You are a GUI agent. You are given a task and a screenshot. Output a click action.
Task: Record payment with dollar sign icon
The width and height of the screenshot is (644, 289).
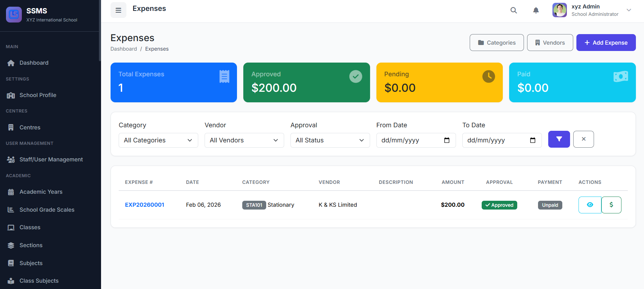pos(611,205)
